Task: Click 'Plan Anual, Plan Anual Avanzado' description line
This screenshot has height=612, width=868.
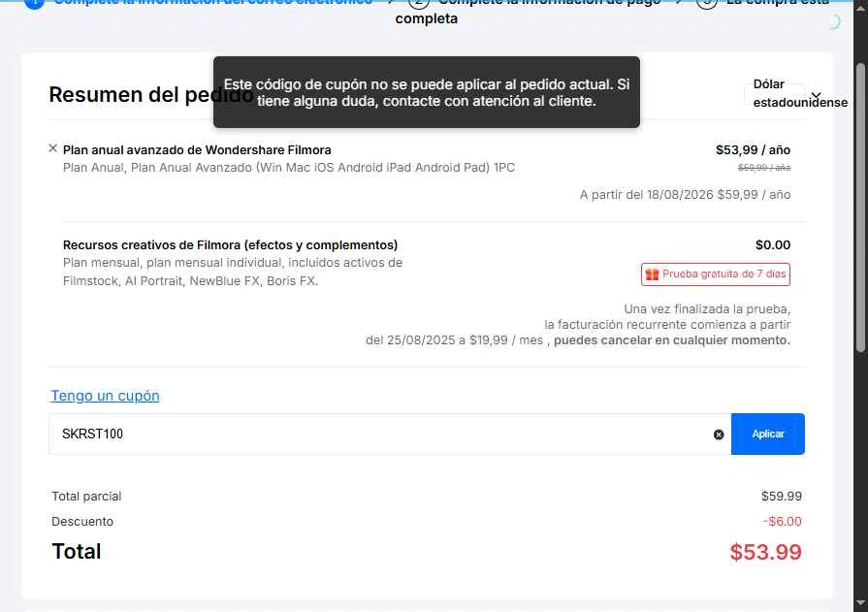Action: coord(289,167)
